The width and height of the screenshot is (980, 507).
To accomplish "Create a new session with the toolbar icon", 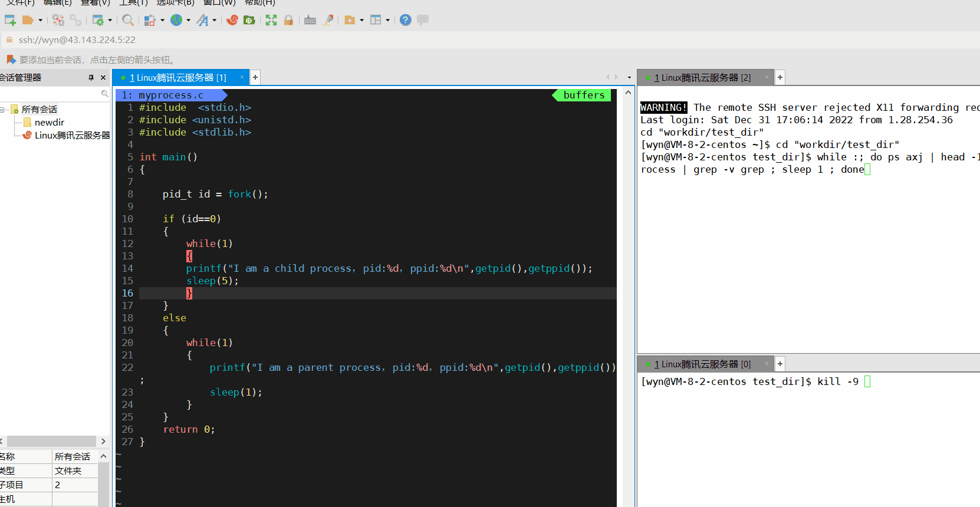I will [x=10, y=20].
